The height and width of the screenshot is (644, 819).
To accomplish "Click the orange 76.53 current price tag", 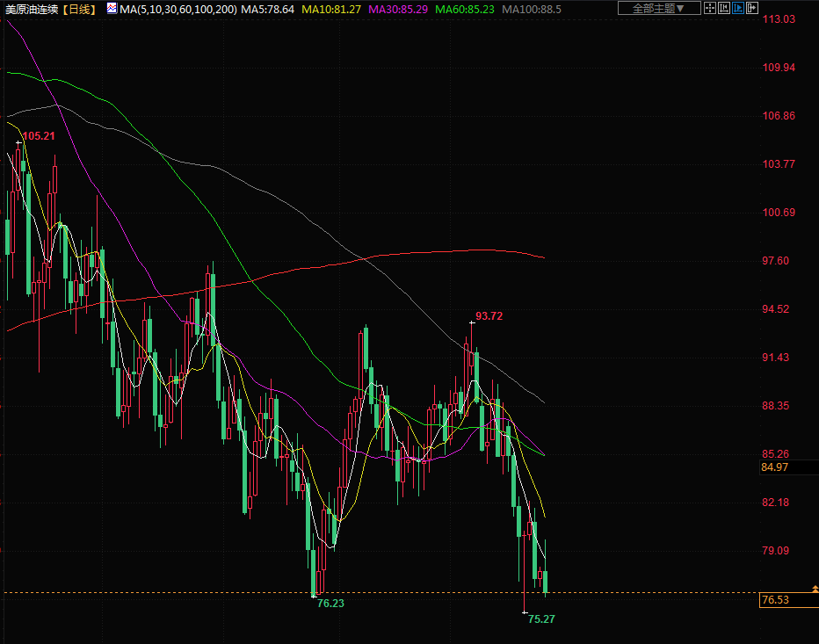I will click(x=774, y=600).
